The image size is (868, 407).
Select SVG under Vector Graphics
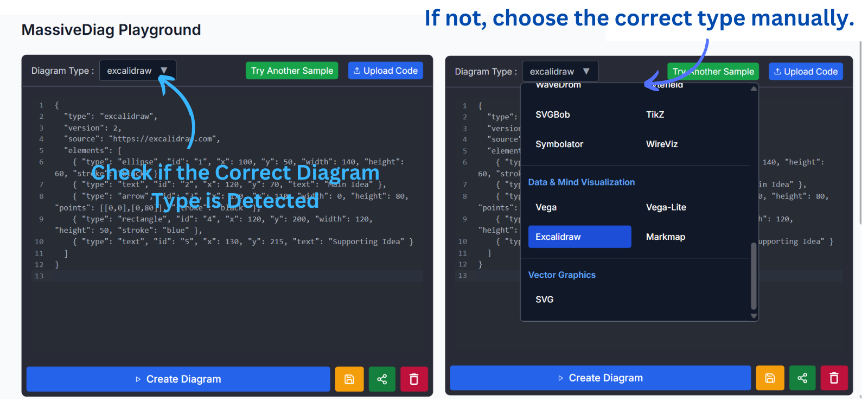coord(544,300)
